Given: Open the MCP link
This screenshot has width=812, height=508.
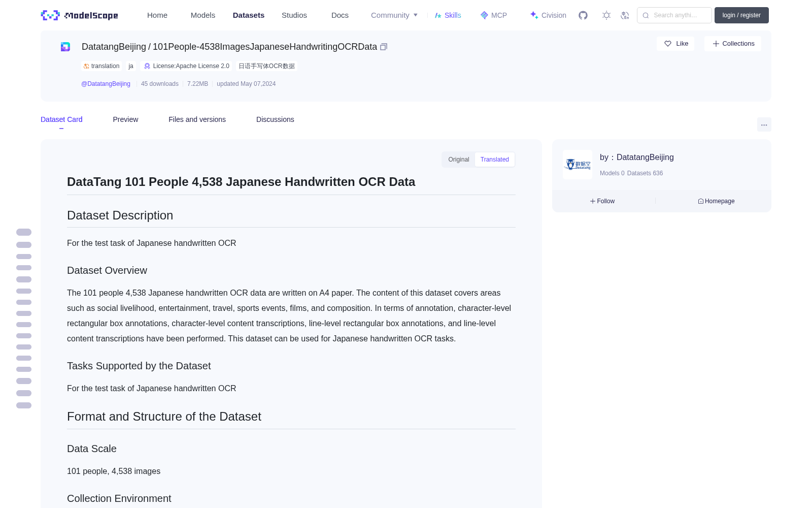Looking at the screenshot, I should coord(494,15).
